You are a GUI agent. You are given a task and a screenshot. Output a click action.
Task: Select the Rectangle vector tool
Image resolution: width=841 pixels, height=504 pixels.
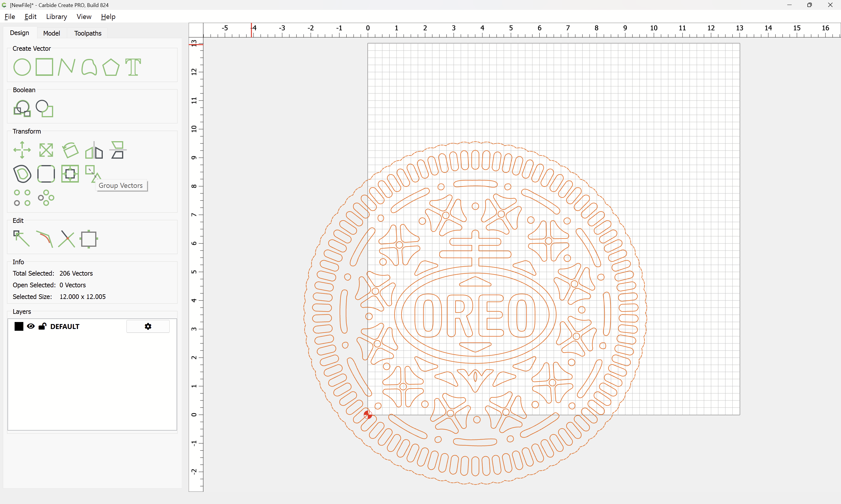click(44, 67)
